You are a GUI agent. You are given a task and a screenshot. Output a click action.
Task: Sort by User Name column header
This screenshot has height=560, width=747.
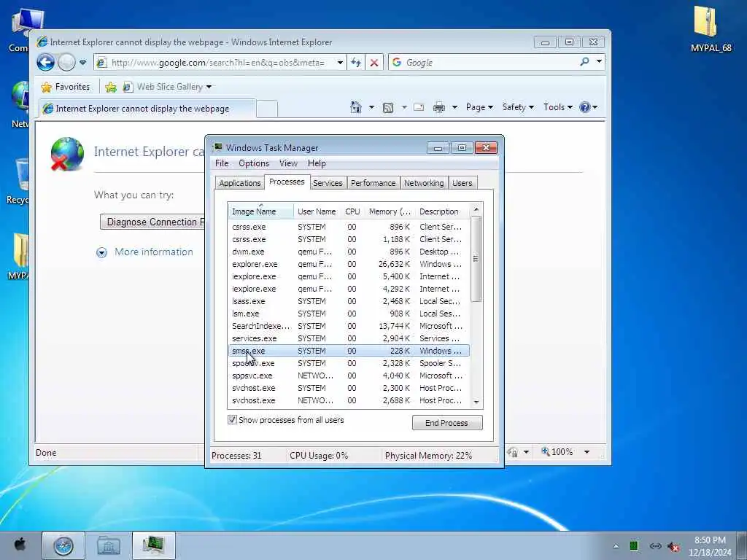click(317, 211)
